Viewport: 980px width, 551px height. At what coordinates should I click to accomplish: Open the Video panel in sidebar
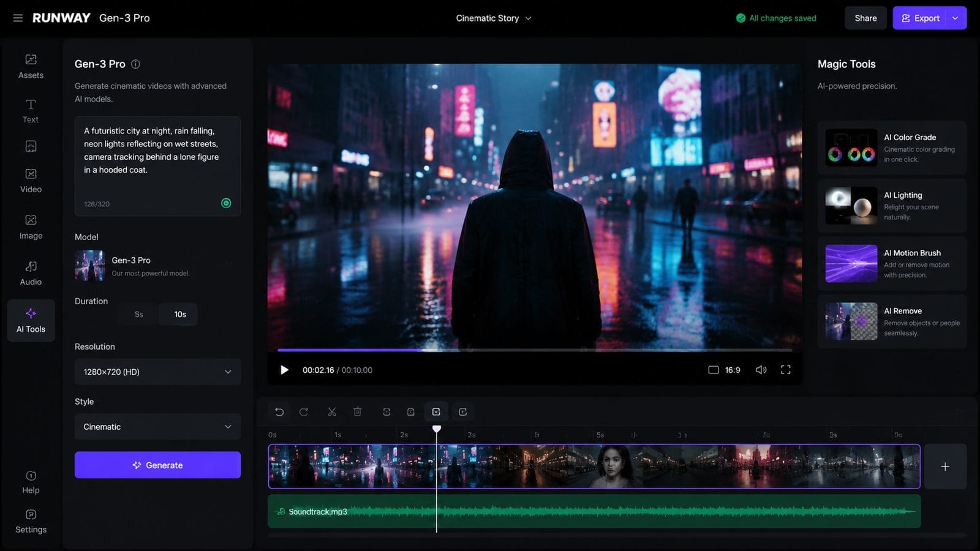click(x=31, y=181)
